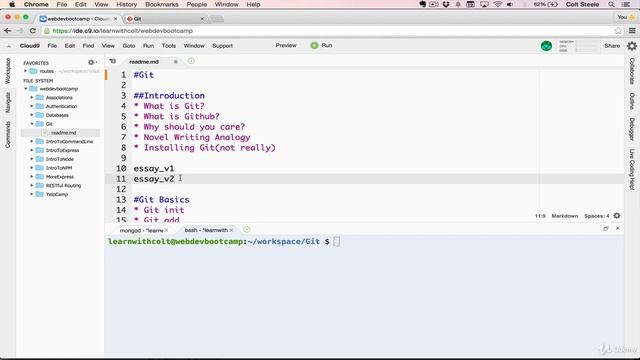This screenshot has width=640, height=360.
Task: Select the readme.md editor tab
Action: point(144,62)
